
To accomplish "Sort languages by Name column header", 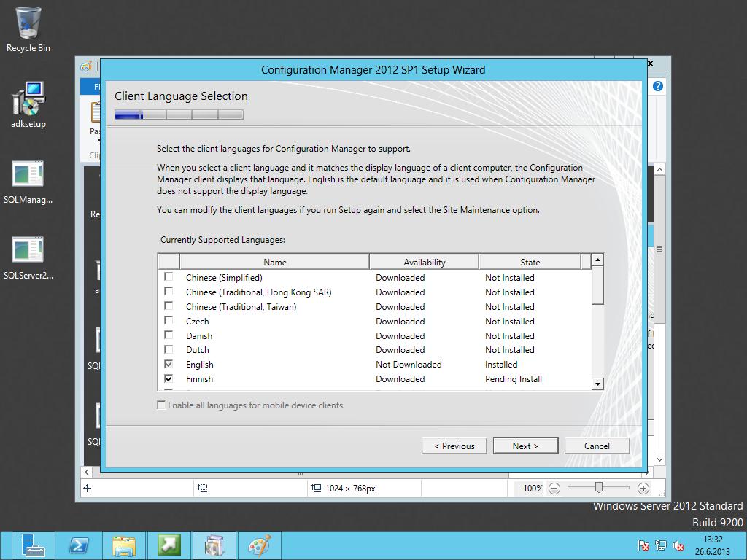I will point(274,262).
